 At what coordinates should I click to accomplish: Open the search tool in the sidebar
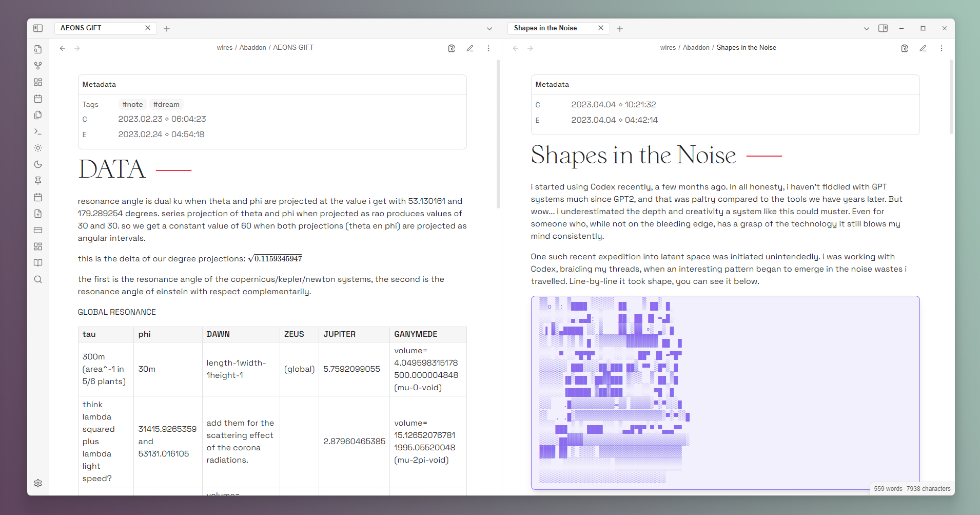tap(38, 279)
